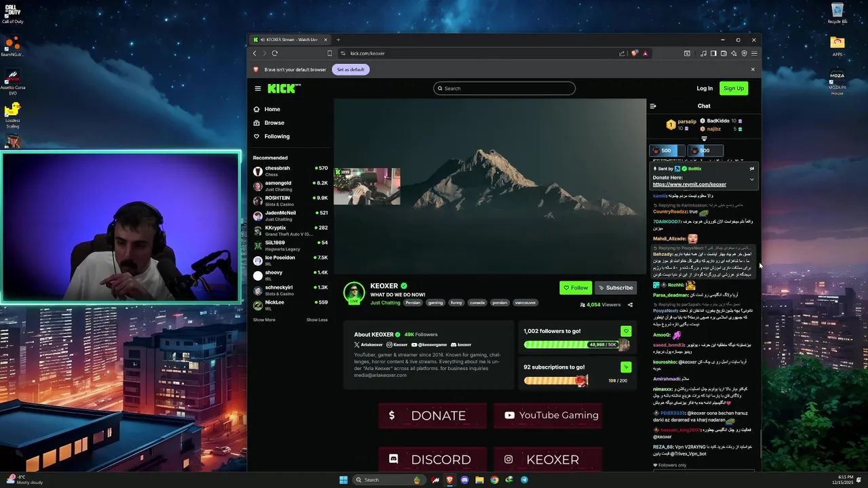868x488 pixels.
Task: Open Lossless Scaling desktop shortcut
Action: tap(12, 115)
